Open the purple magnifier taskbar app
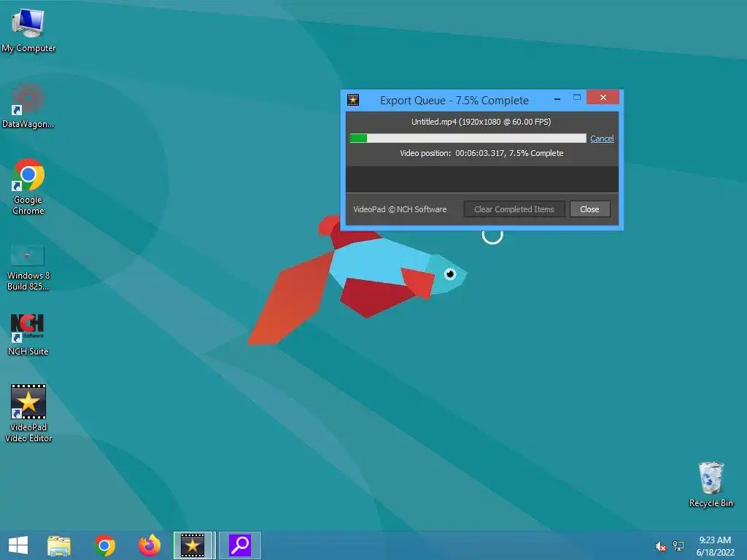 239,545
